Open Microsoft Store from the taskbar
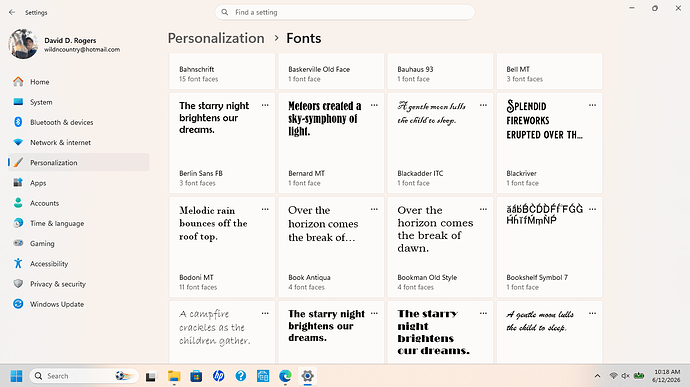 196,376
